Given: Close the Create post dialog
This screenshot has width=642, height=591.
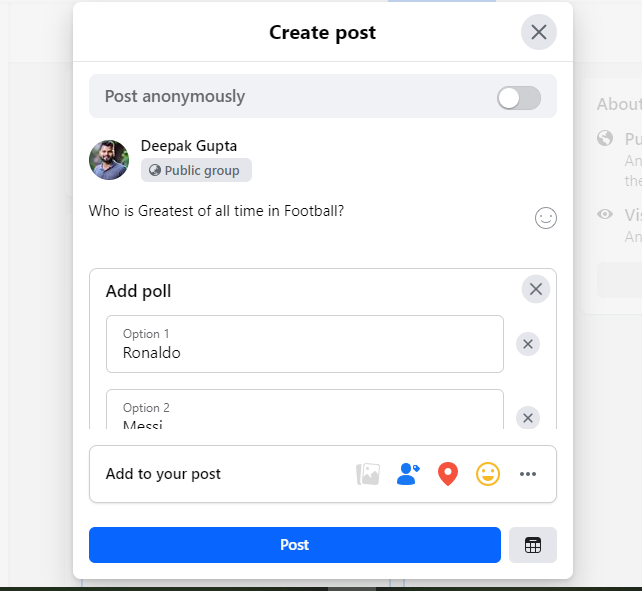Looking at the screenshot, I should click(539, 32).
